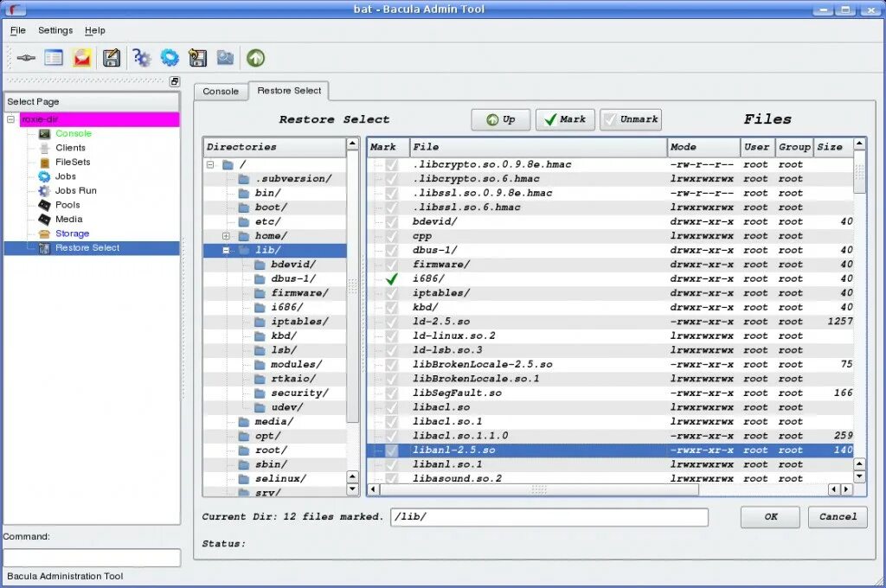Collapse the roxie-dir tree node
Viewport: 886px width, 588px height.
pyautogui.click(x=10, y=119)
